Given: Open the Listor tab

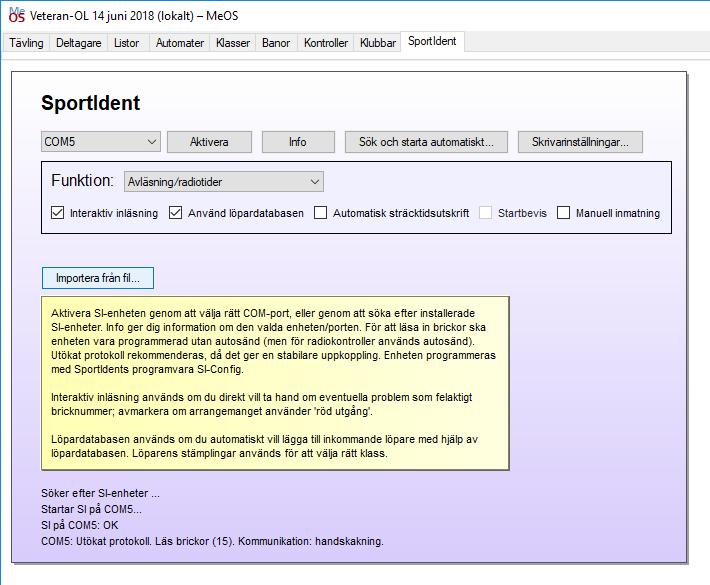Looking at the screenshot, I should 126,43.
